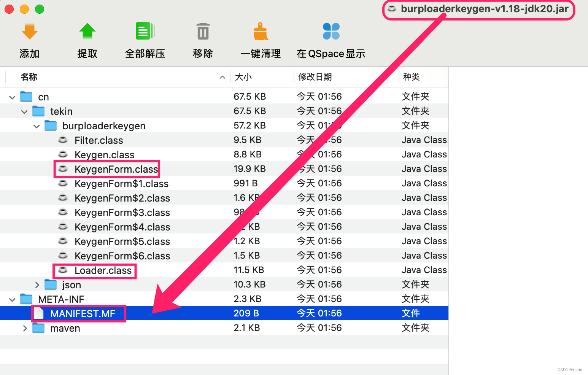Sort by the 种类 column header

point(412,77)
